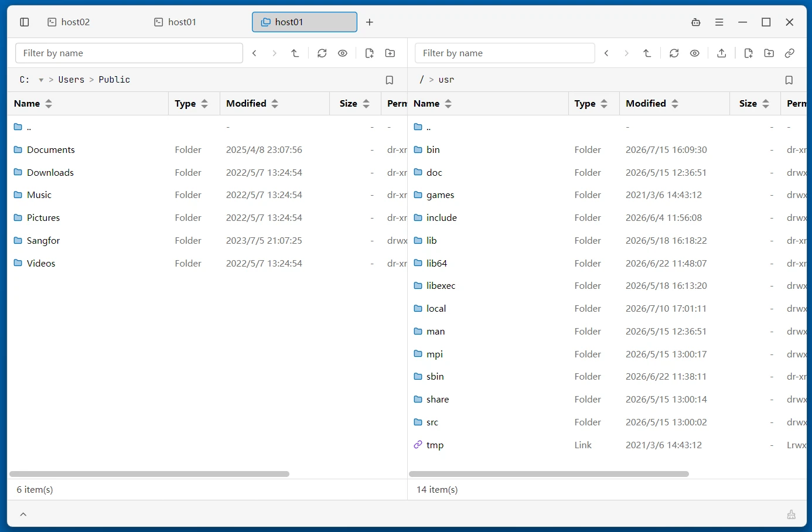This screenshot has width=812, height=532.
Task: Go back in the remote usr pane
Action: (607, 53)
